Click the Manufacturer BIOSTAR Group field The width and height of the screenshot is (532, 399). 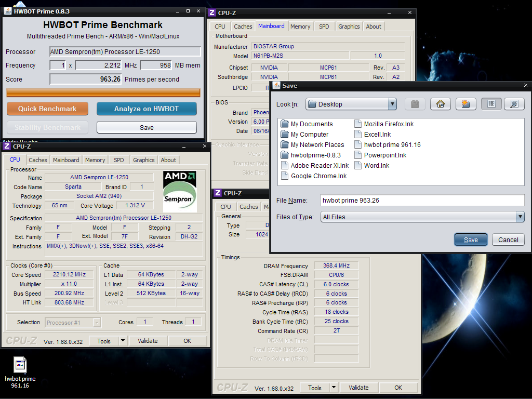(328, 46)
